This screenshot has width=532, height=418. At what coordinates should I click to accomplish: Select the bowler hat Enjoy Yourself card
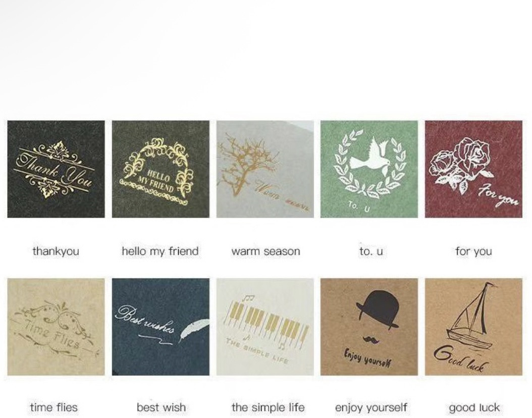[369, 327]
